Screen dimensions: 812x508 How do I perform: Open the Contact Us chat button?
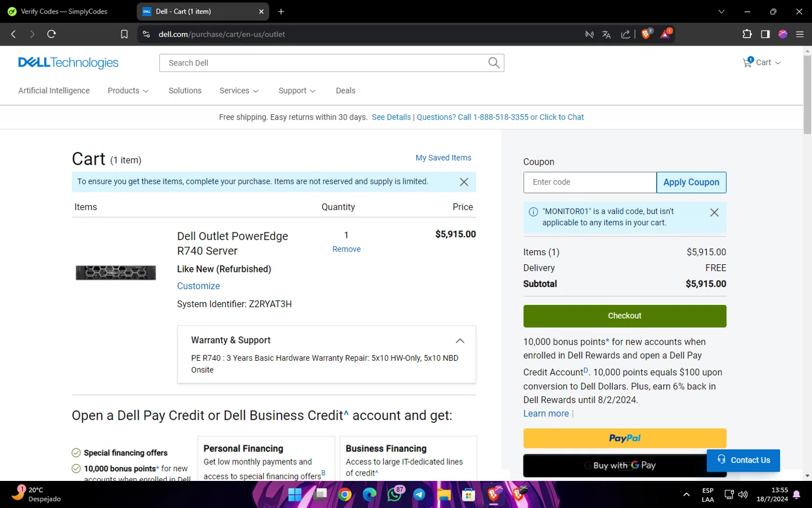[x=743, y=460]
